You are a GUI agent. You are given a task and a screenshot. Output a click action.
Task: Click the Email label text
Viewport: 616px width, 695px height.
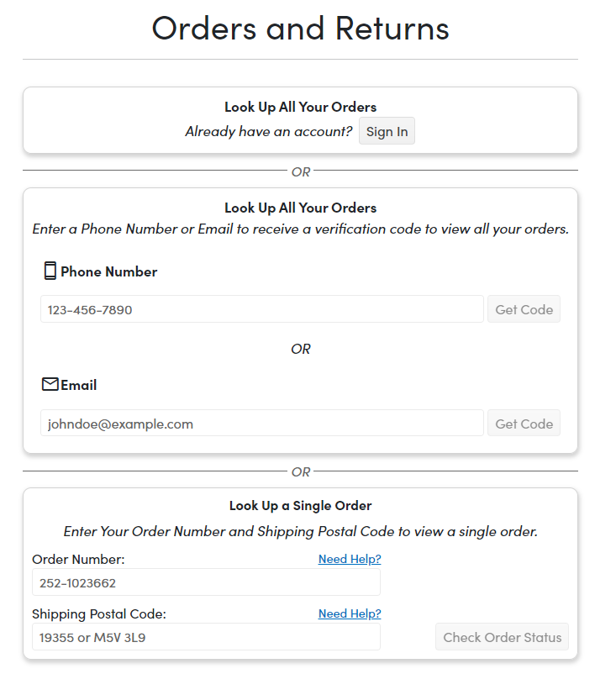[78, 385]
